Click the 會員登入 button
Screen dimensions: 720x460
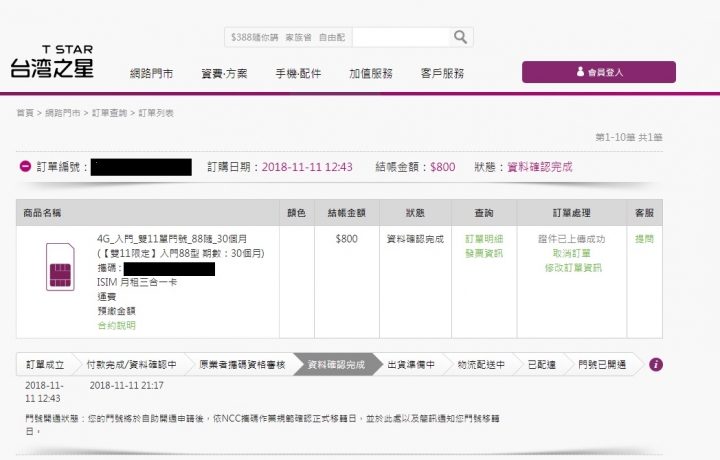point(599,72)
